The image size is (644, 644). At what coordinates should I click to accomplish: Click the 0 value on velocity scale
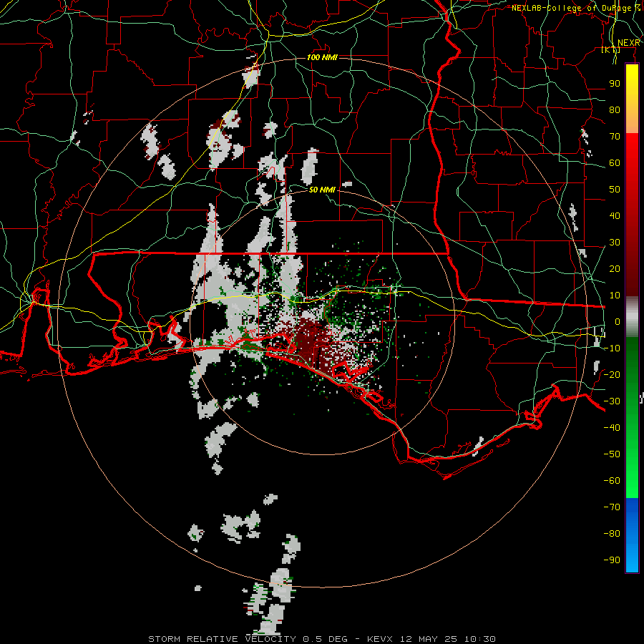click(618, 321)
